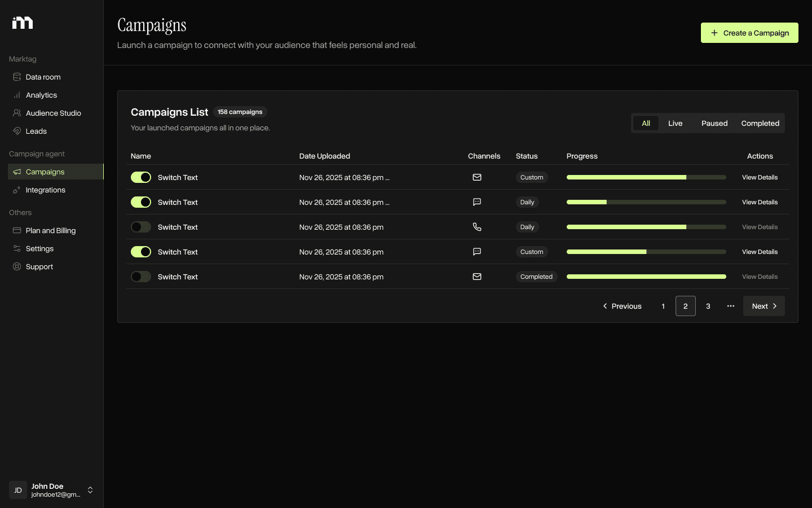Click the Marktag logo at the top left

point(23,23)
